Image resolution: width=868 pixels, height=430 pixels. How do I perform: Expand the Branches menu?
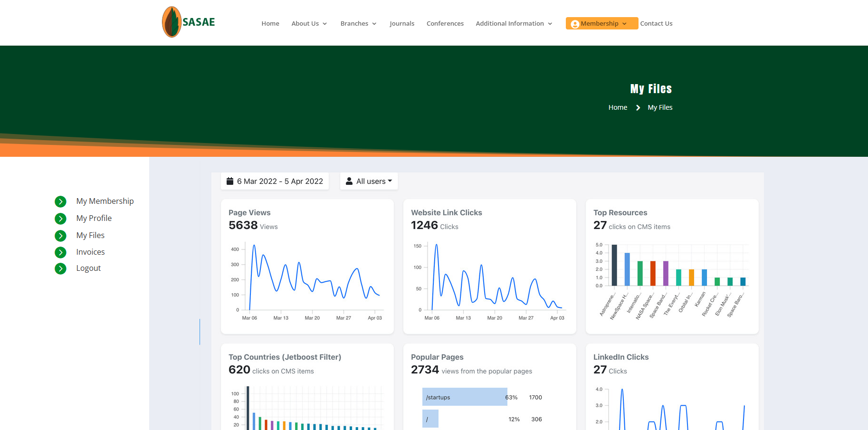tap(358, 23)
